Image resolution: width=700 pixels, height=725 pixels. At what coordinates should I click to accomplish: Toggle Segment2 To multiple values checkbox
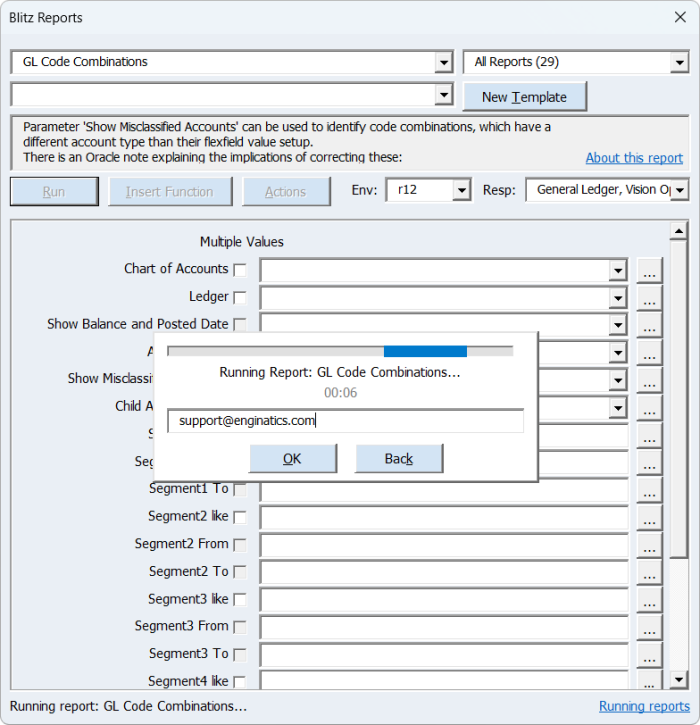[240, 572]
